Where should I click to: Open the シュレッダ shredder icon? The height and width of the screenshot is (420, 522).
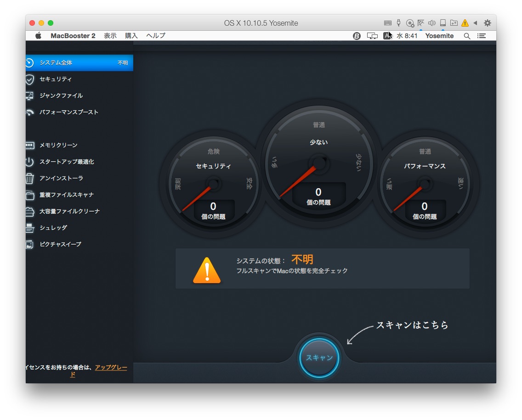29,228
